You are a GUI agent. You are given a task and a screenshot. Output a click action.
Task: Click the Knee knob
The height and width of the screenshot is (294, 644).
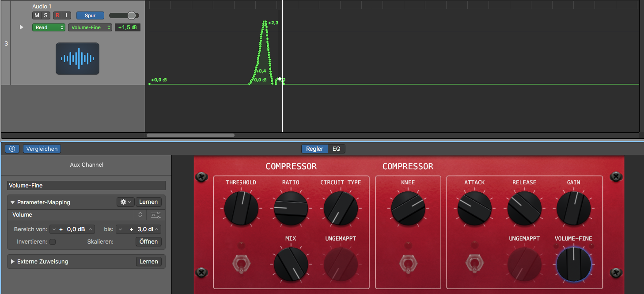[408, 208]
